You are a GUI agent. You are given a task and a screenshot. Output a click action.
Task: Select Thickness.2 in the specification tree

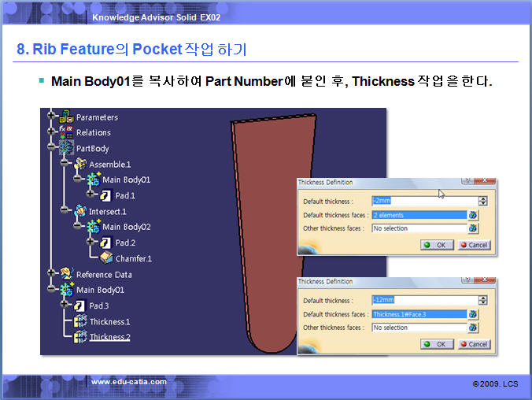[x=109, y=337]
